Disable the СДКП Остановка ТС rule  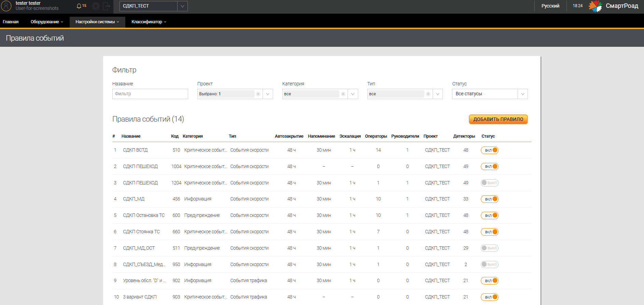pyautogui.click(x=490, y=216)
